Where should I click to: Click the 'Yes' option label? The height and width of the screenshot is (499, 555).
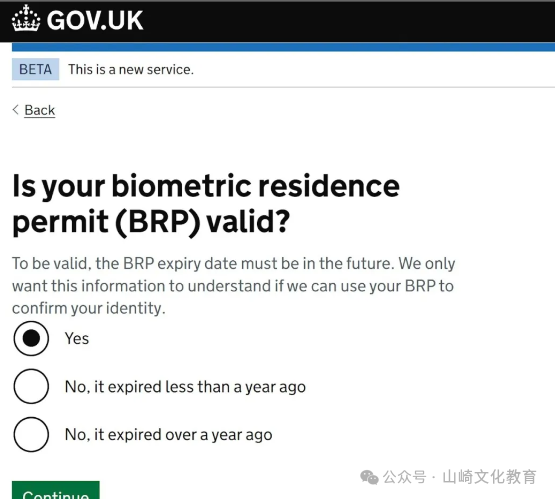click(77, 338)
